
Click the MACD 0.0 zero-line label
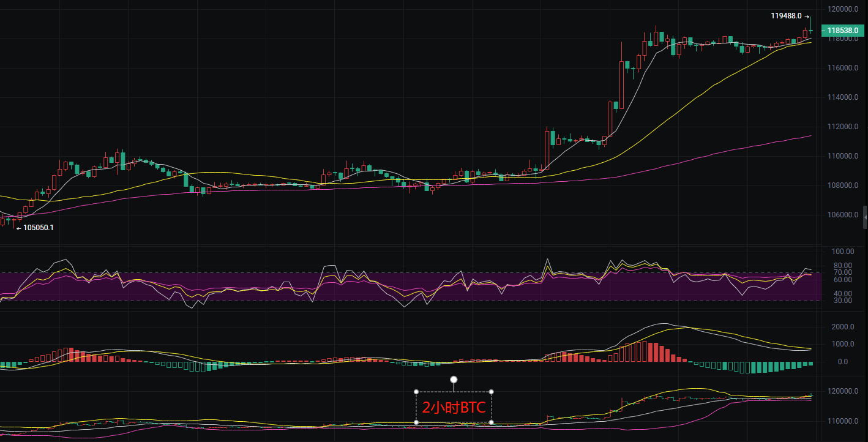[842, 362]
